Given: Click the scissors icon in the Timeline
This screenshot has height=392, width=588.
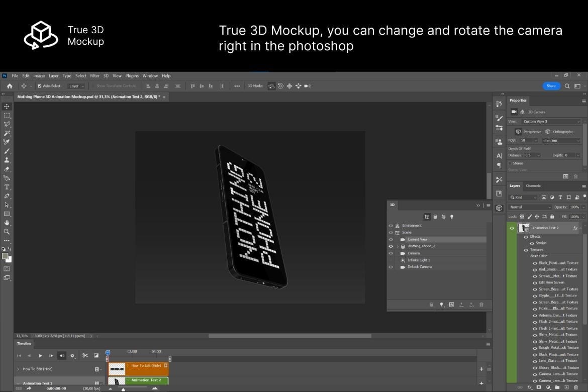Looking at the screenshot, I should (x=85, y=355).
